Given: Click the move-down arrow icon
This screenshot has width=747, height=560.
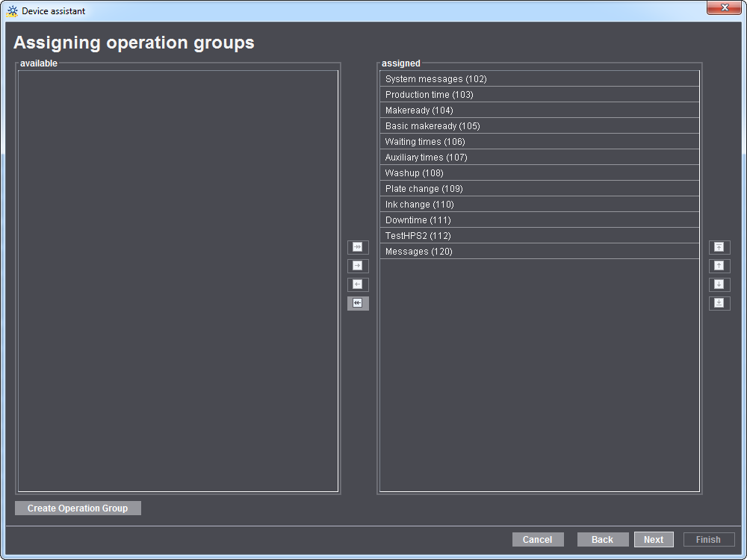Looking at the screenshot, I should coord(719,284).
